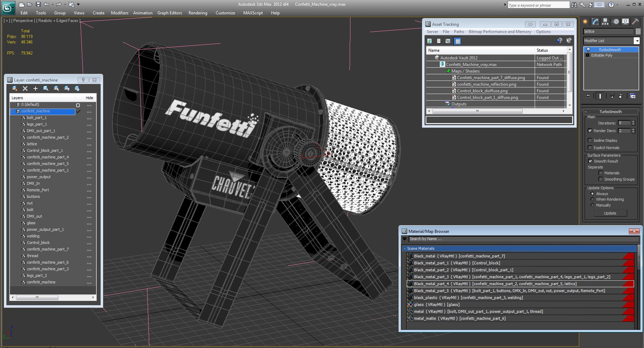Open the Redo history dropdown arrow
644x348 pixels.
pos(65,4)
